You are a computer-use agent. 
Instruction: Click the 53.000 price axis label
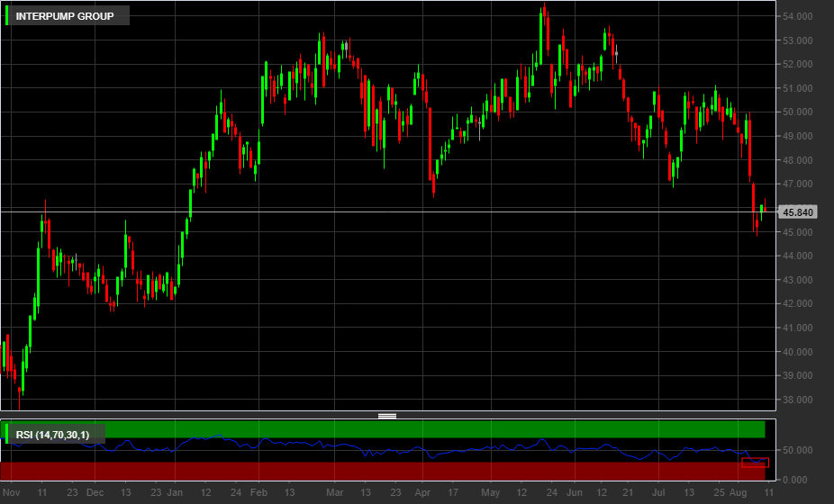click(x=797, y=40)
